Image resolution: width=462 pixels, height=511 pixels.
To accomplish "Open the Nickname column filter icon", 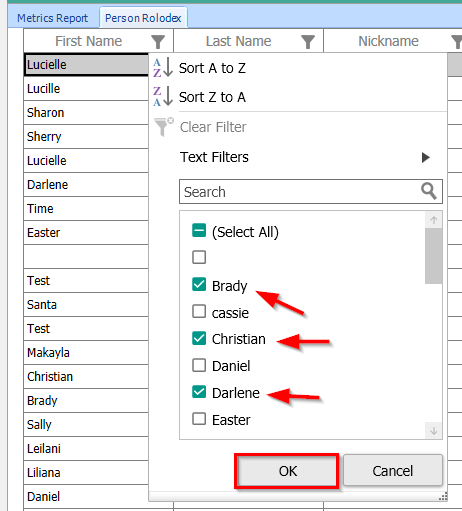I will point(457,42).
